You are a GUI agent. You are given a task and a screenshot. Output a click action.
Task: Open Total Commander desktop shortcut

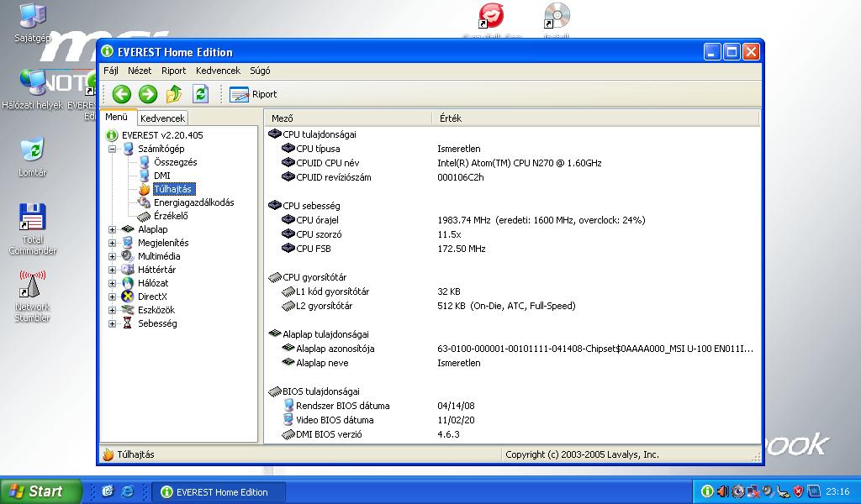(x=33, y=229)
